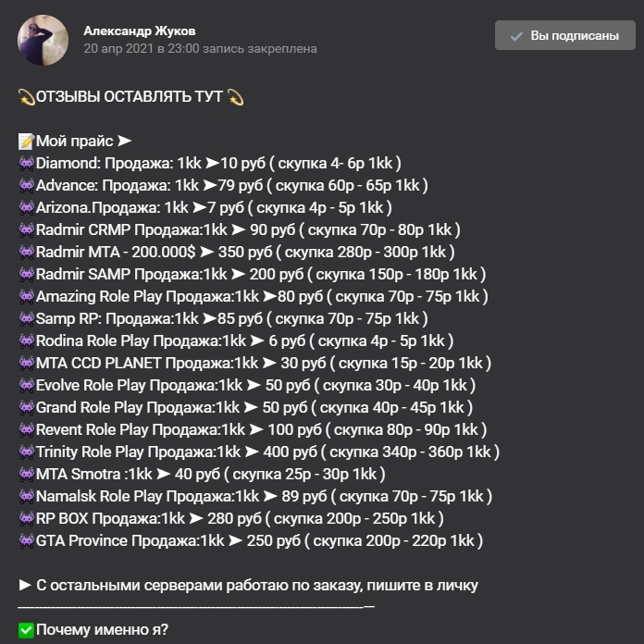Click the alien emoji beside Samp RP
The height and width of the screenshot is (644, 644).
26,319
